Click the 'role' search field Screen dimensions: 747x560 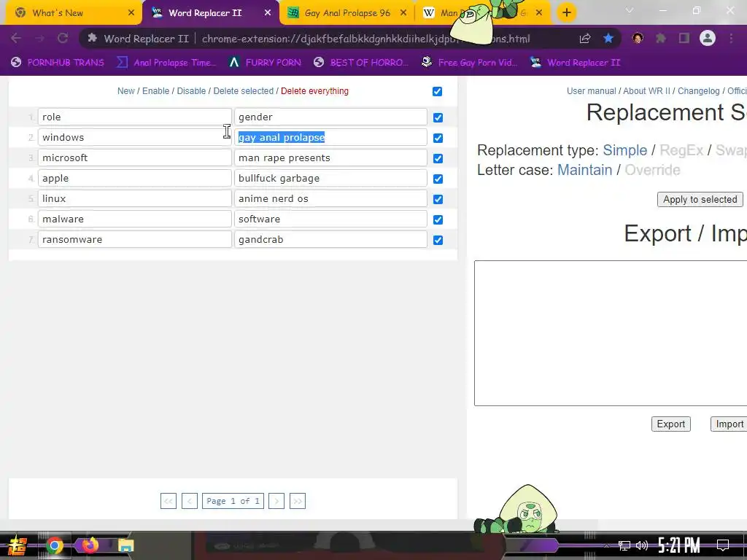coord(135,117)
